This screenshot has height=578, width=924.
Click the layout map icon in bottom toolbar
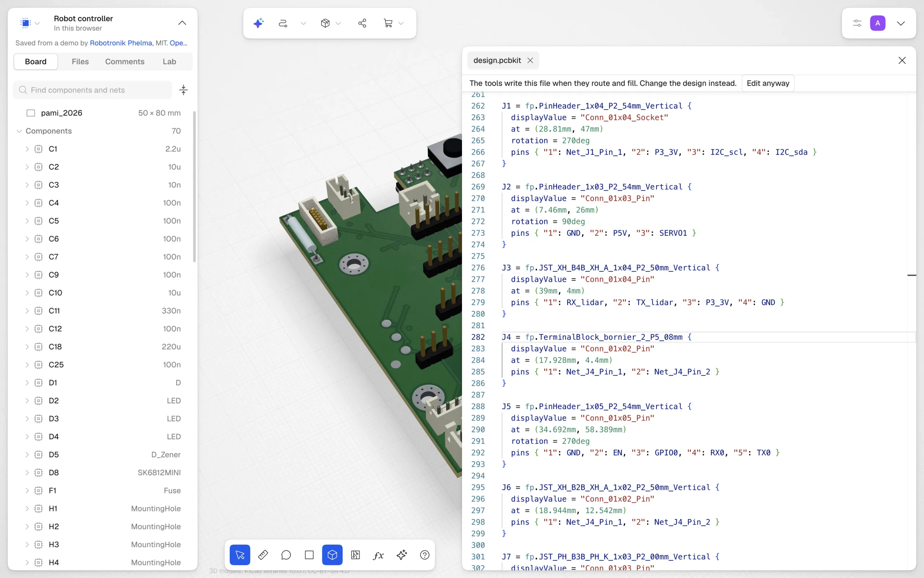point(356,555)
